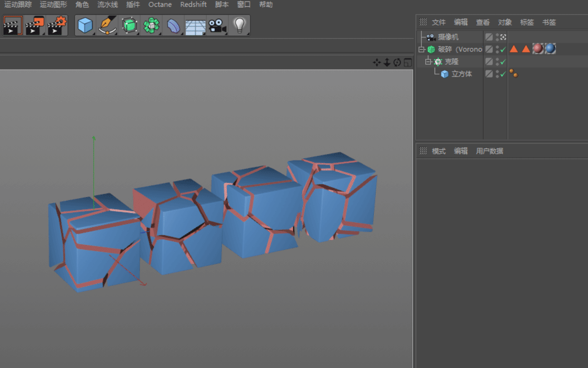This screenshot has height=368, width=588.
Task: Render to Picture Viewer icon
Action: pos(35,25)
